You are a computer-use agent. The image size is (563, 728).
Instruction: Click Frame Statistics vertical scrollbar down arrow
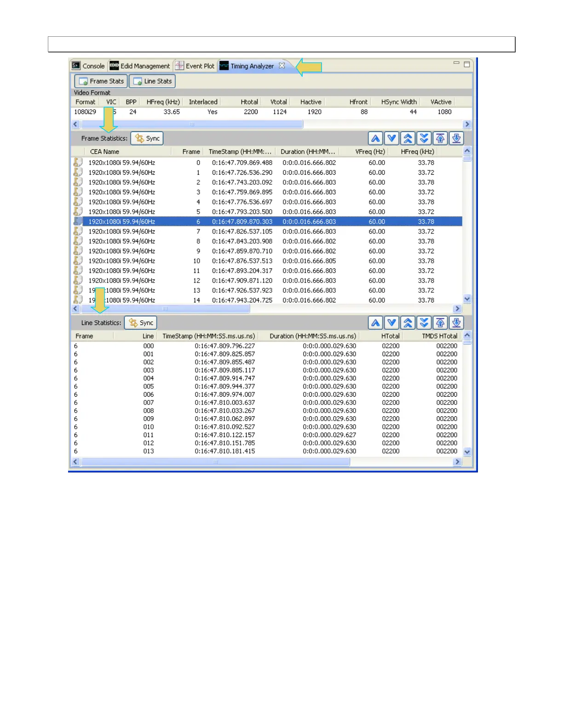[x=467, y=299]
